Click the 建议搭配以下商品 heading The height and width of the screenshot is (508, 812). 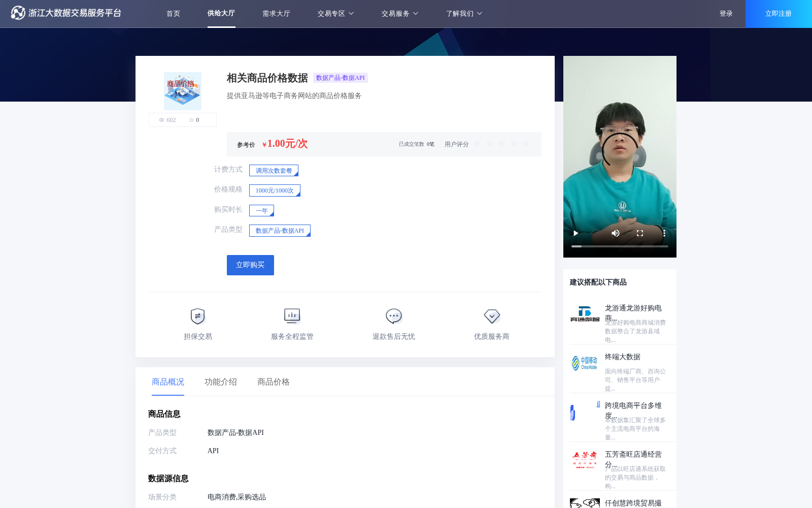pyautogui.click(x=598, y=282)
